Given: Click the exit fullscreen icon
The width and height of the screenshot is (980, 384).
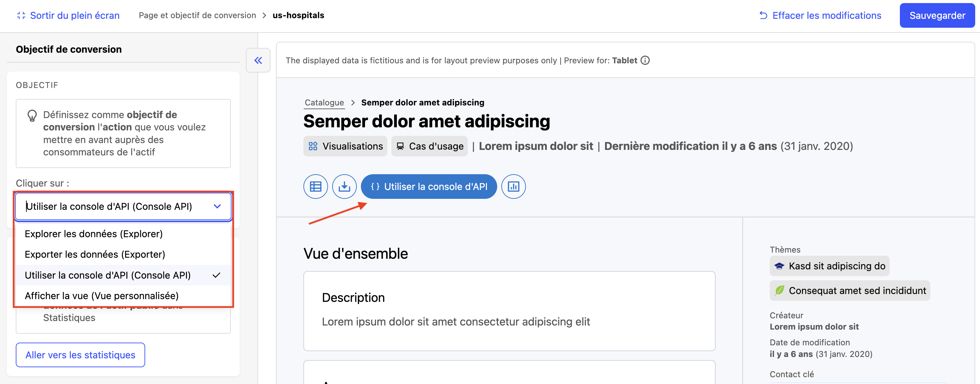Looking at the screenshot, I should 21,16.
